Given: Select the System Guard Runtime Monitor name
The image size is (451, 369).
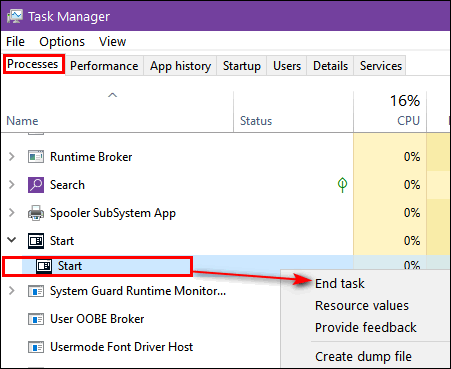Looking at the screenshot, I should [138, 291].
